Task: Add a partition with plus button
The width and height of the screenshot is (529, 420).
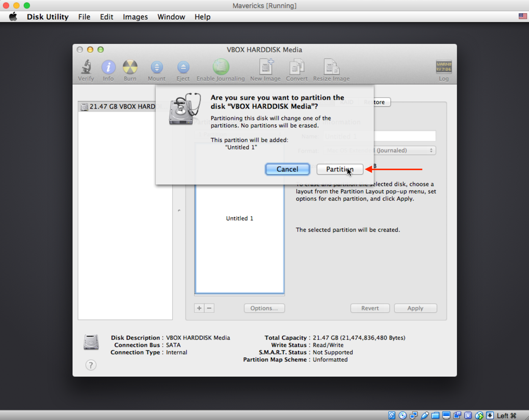Action: pos(199,308)
